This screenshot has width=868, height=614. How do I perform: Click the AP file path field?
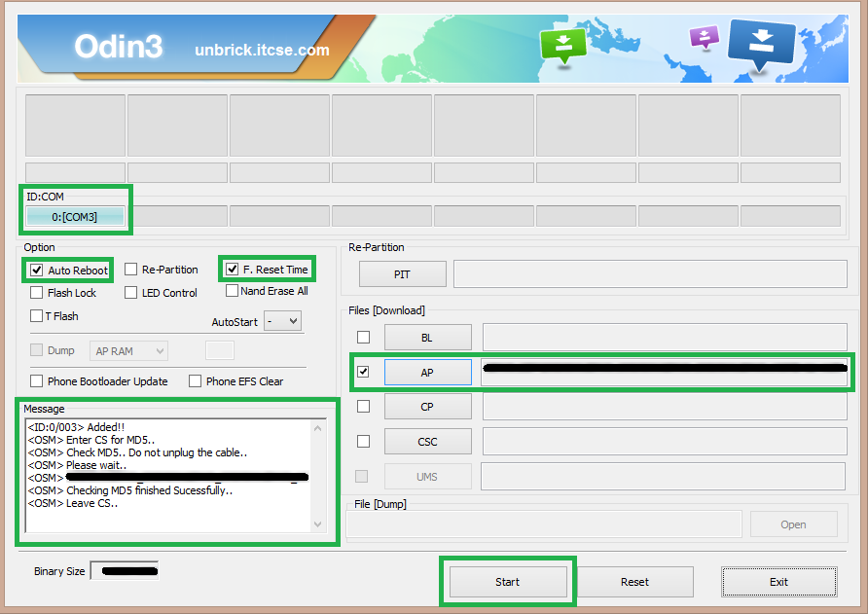[x=665, y=372]
